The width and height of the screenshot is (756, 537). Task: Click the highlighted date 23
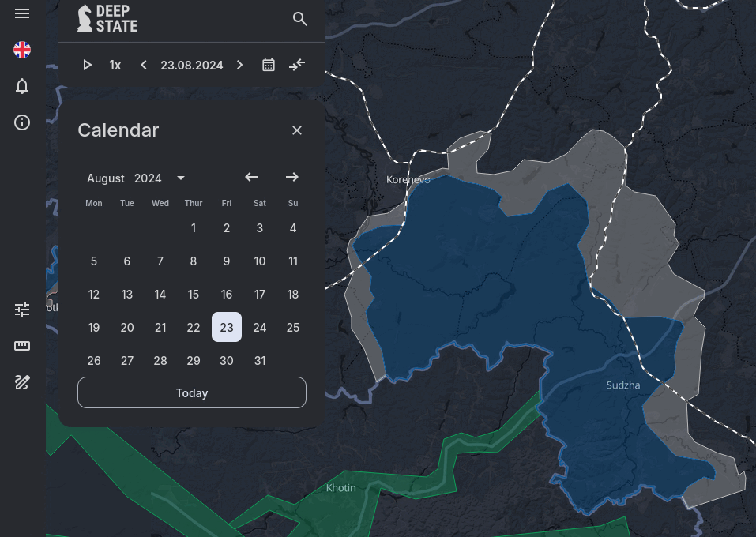click(x=227, y=327)
